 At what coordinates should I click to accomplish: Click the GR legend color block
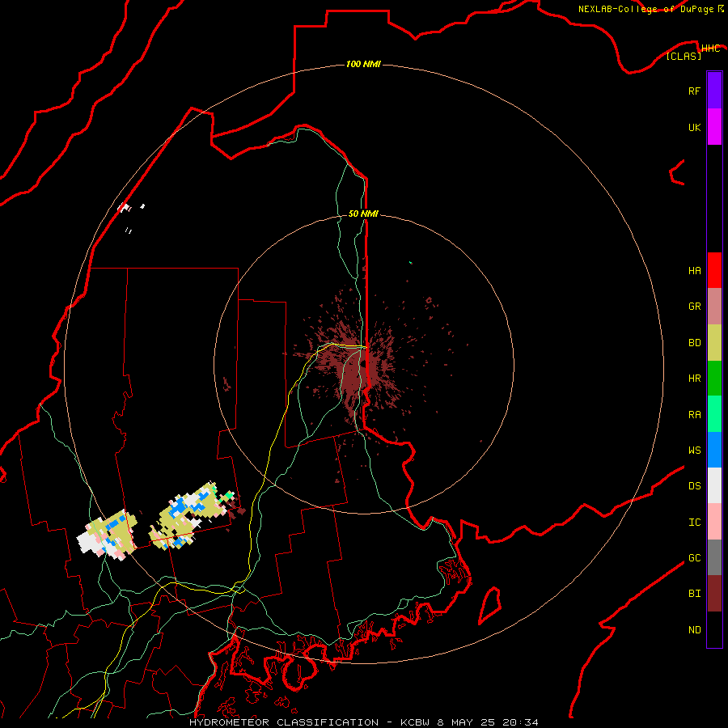click(x=714, y=306)
